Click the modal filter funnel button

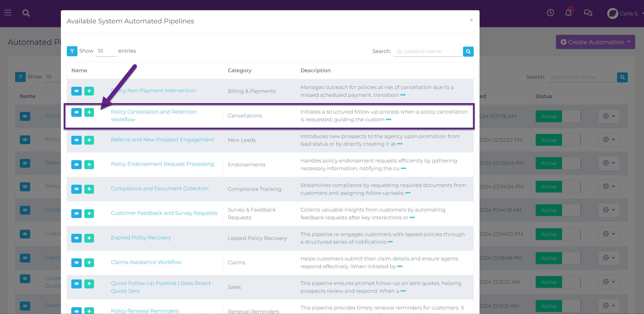72,51
